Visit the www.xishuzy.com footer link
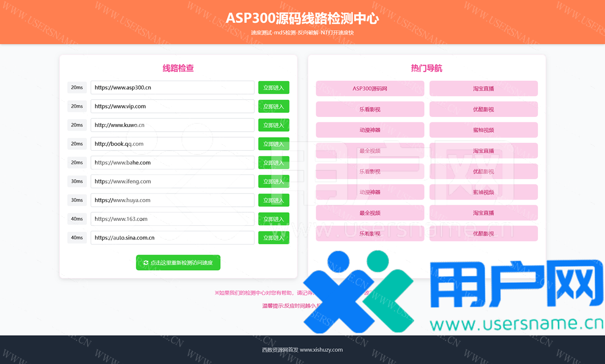 pyautogui.click(x=321, y=350)
